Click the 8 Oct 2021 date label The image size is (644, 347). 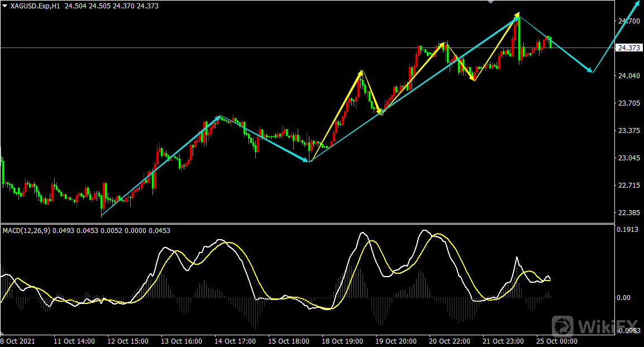pyautogui.click(x=18, y=341)
